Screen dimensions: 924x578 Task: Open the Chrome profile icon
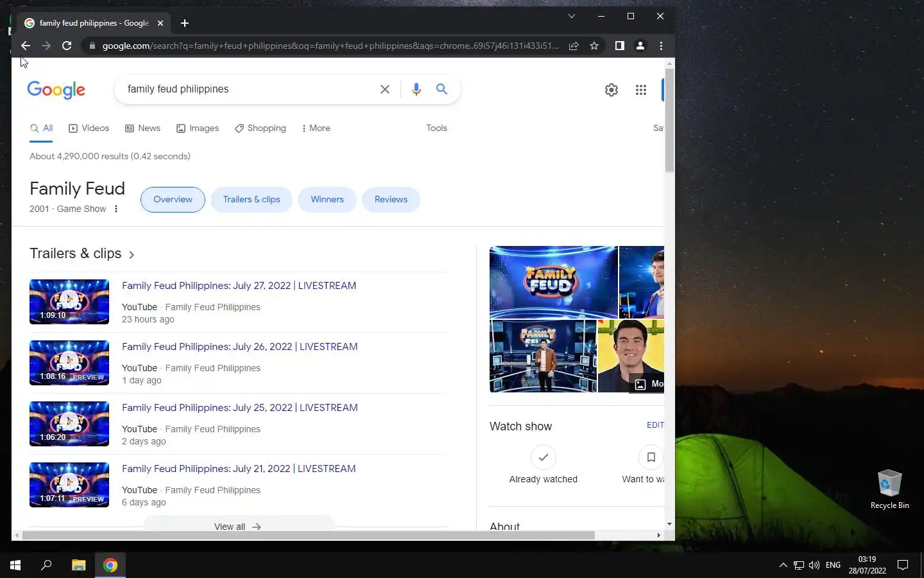pyautogui.click(x=640, y=46)
